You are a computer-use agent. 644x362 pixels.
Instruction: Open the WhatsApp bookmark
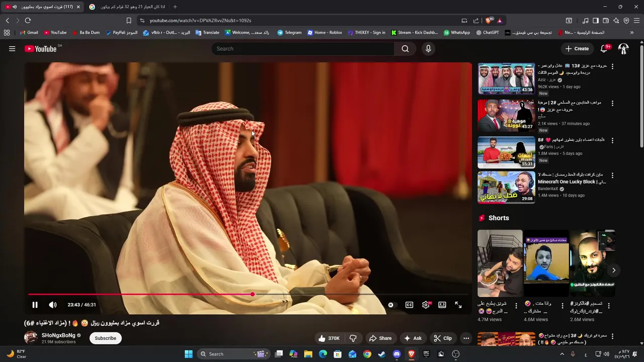click(x=457, y=33)
